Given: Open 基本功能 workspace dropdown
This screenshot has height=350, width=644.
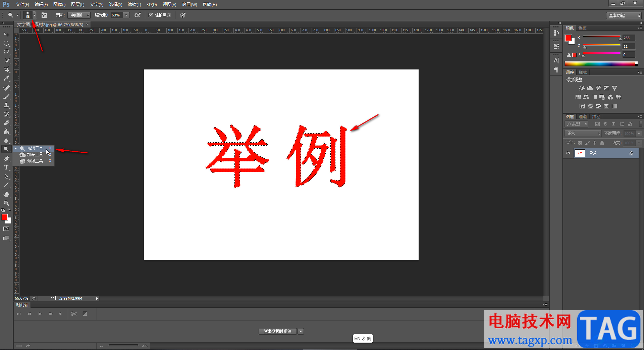Looking at the screenshot, I should 624,15.
